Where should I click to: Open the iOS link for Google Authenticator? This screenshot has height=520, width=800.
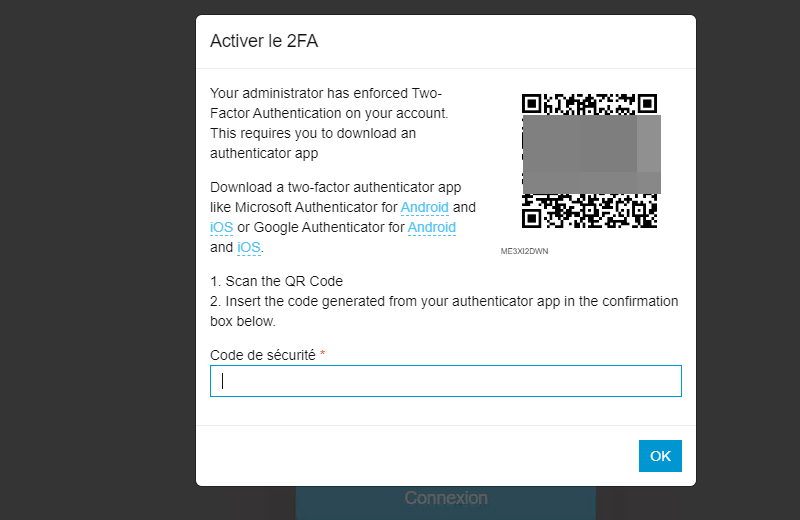pos(248,247)
